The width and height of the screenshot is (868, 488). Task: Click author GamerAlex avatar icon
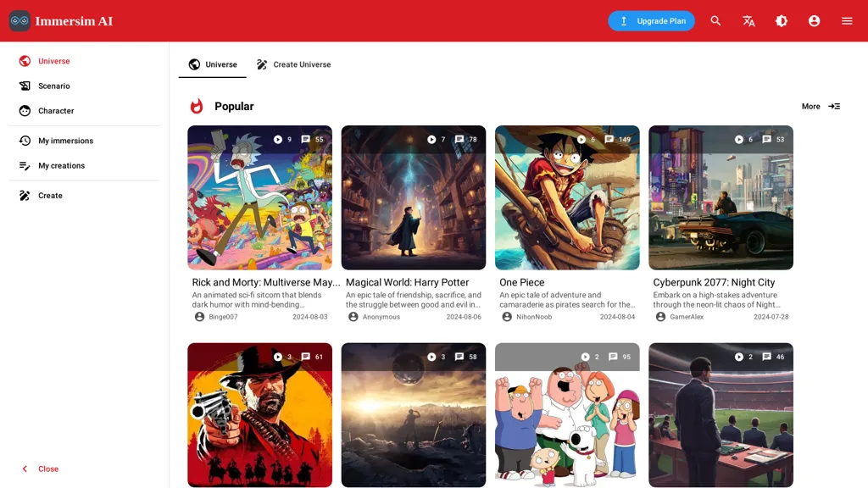tap(660, 317)
